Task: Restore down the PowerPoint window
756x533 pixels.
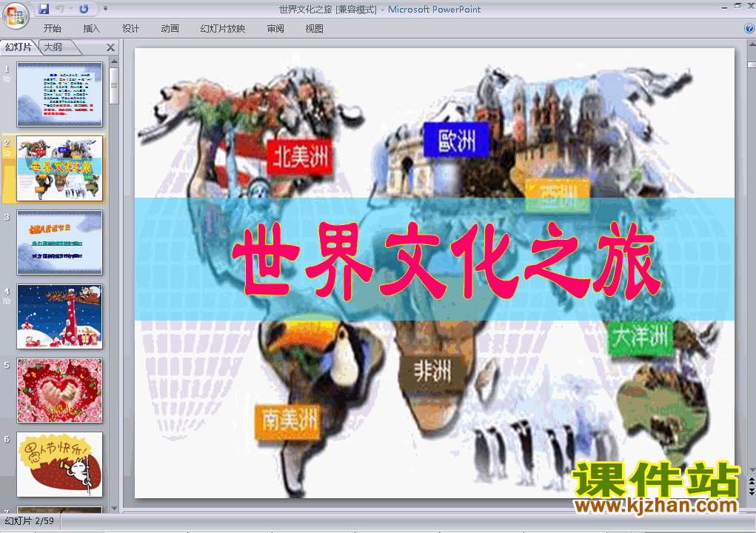Action: (x=737, y=6)
